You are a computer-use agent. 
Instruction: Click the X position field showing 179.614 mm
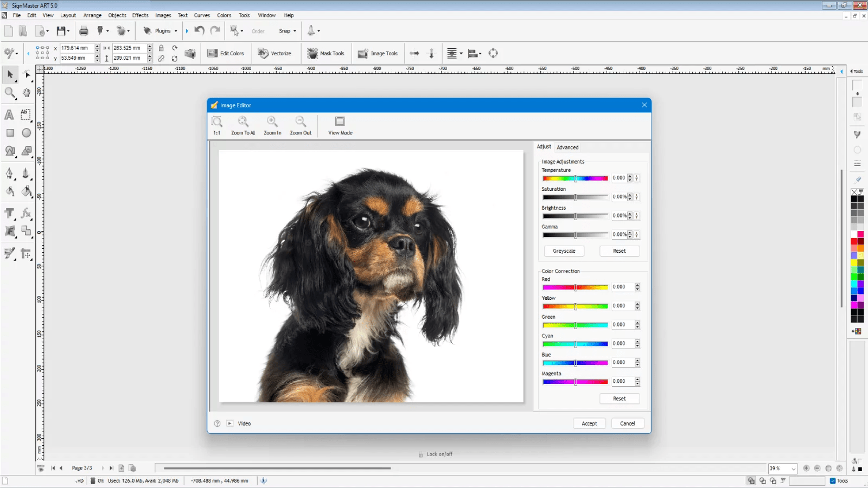(x=77, y=48)
